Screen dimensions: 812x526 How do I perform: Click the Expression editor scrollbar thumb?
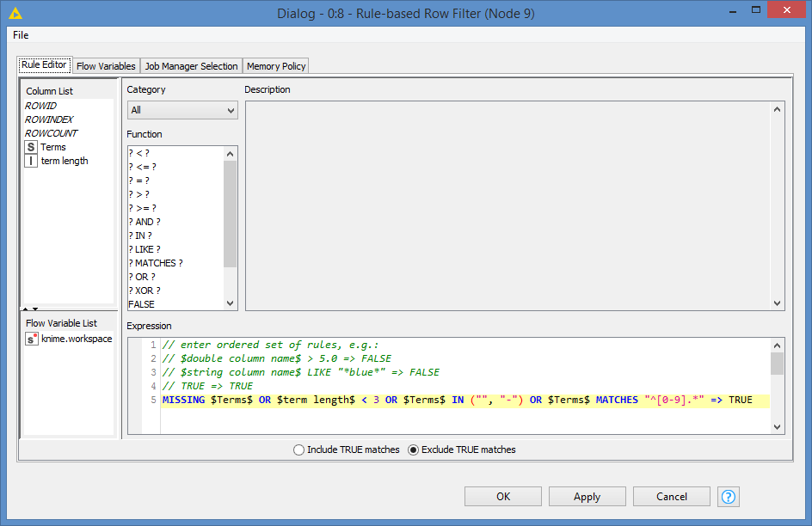pos(777,364)
